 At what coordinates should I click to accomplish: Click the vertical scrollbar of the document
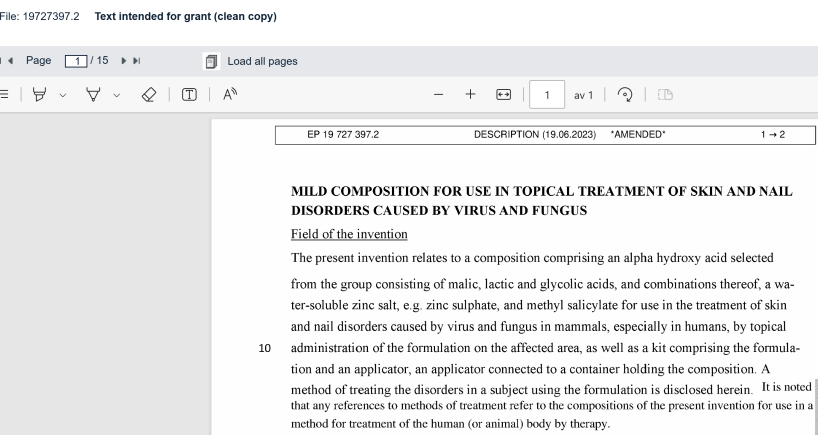click(815, 407)
